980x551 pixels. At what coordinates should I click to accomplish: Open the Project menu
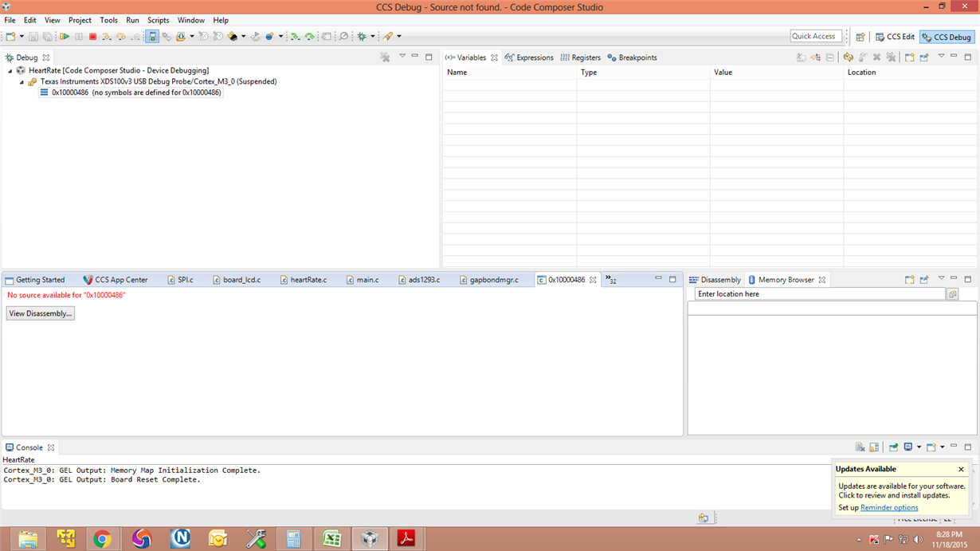[x=80, y=20]
